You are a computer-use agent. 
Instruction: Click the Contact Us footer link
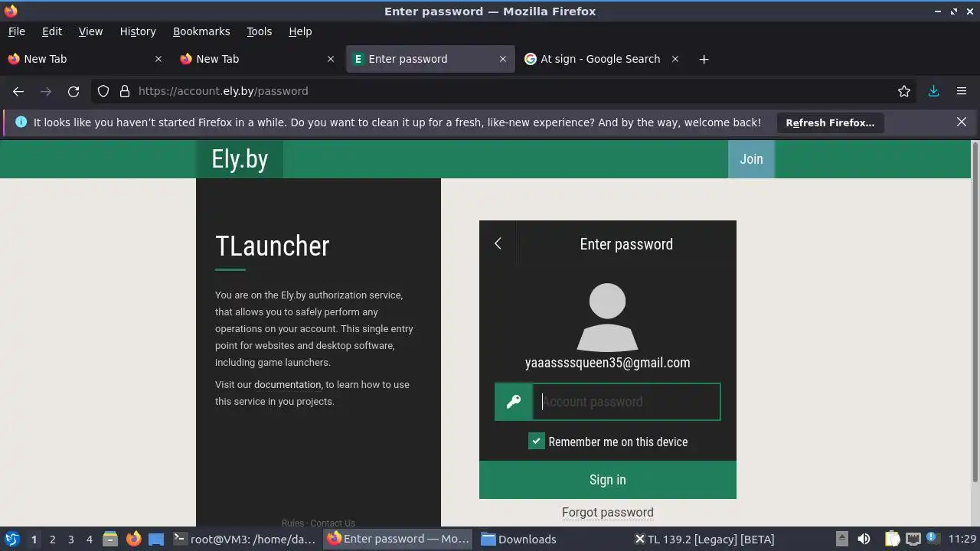pyautogui.click(x=333, y=523)
